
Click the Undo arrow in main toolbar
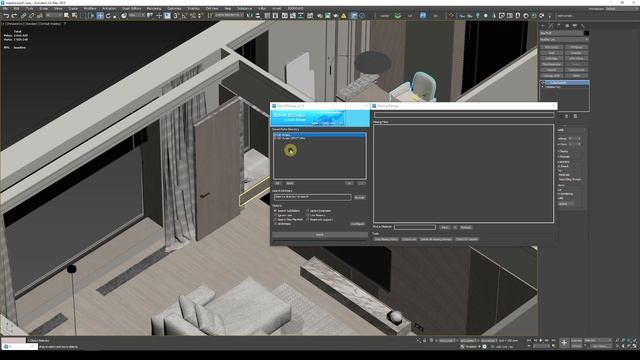click(6, 16)
